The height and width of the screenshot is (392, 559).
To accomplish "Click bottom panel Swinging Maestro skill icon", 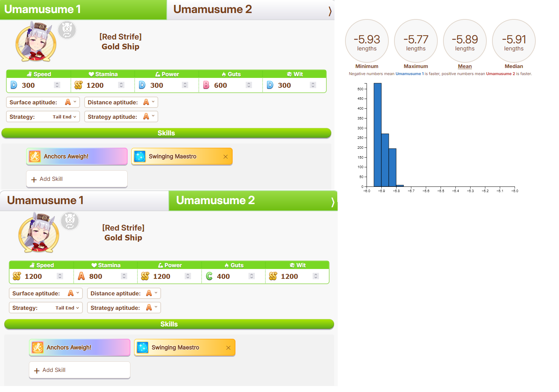I will [143, 347].
